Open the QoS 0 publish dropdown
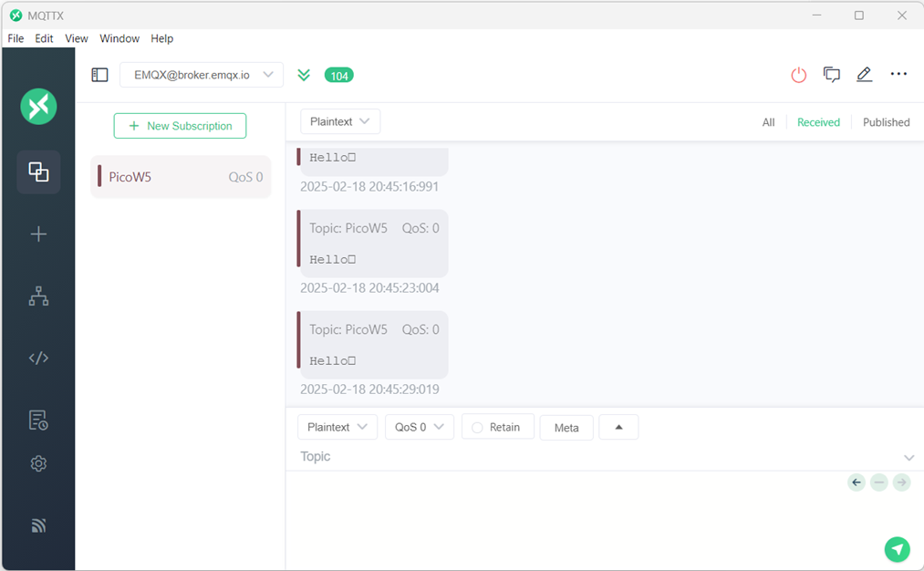 pyautogui.click(x=419, y=427)
